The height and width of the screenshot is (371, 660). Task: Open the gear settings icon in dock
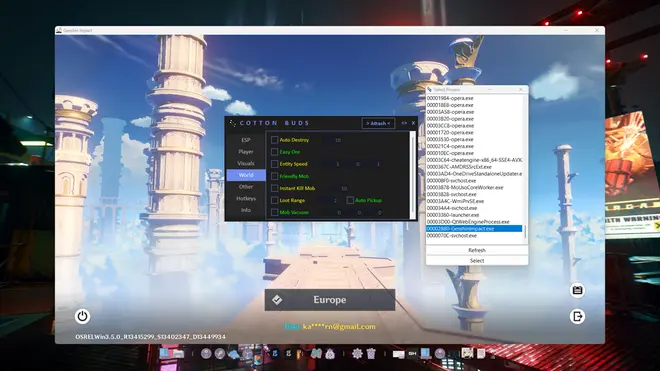pos(357,353)
